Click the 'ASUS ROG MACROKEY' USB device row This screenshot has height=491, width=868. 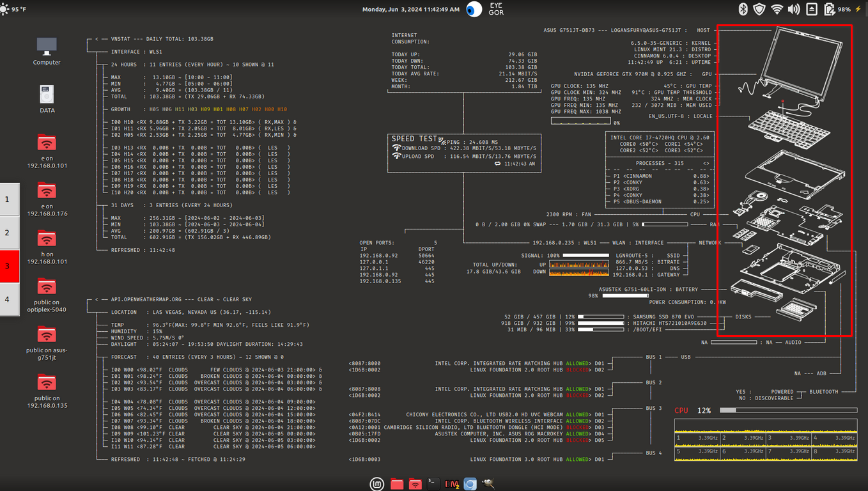pyautogui.click(x=476, y=433)
